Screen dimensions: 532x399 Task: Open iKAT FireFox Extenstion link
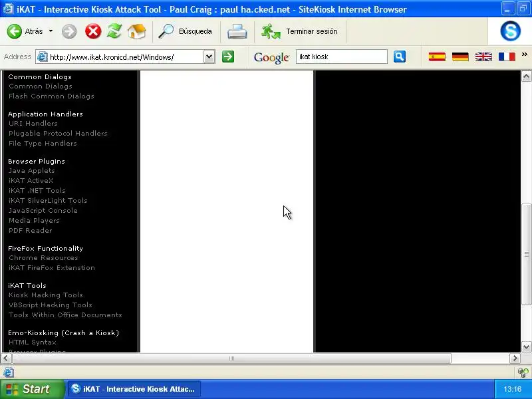(x=52, y=268)
